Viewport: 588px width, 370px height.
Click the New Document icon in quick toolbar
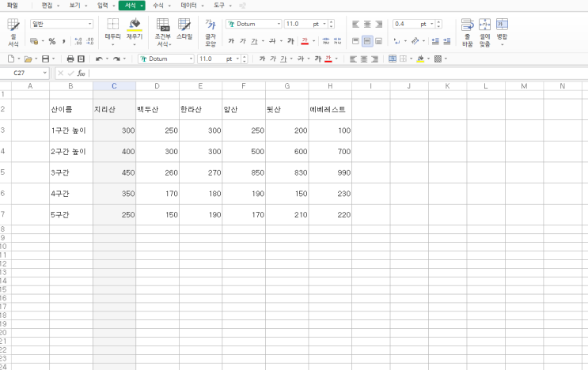(x=11, y=59)
